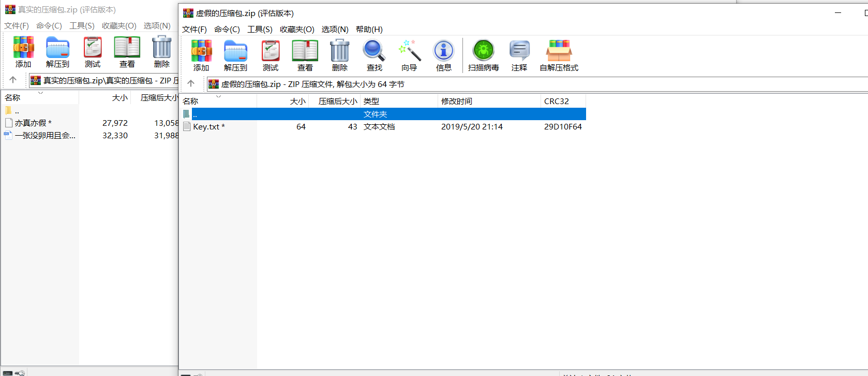Image resolution: width=868 pixels, height=376 pixels.
Task: Click the 测试 (Test) icon in the front window
Action: [270, 55]
